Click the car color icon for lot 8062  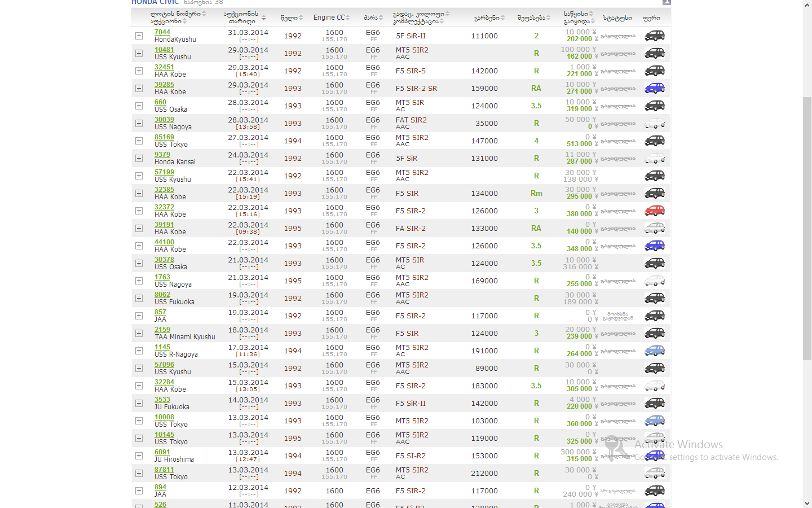655,298
